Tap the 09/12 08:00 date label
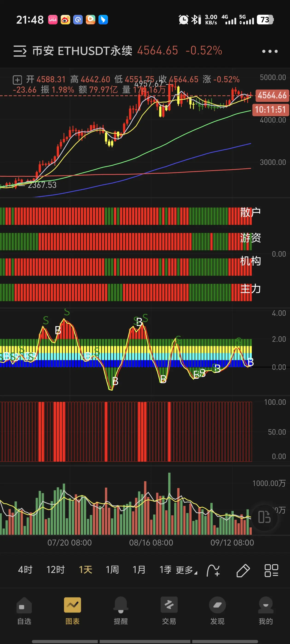Image resolution: width=290 pixels, height=644 pixels. pyautogui.click(x=232, y=543)
